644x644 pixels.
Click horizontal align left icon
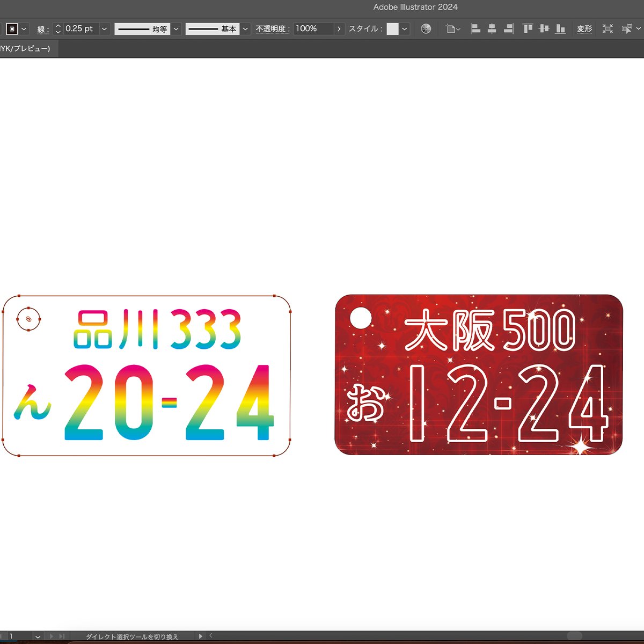(x=475, y=29)
